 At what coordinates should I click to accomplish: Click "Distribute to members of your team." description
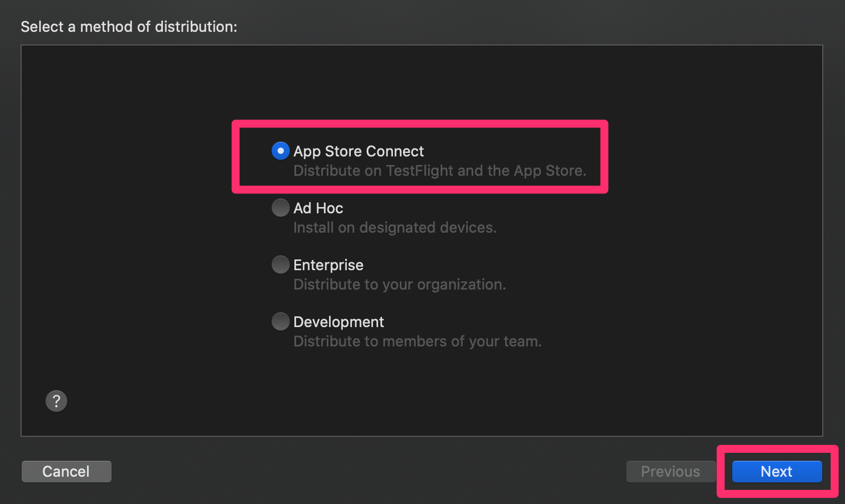point(417,341)
